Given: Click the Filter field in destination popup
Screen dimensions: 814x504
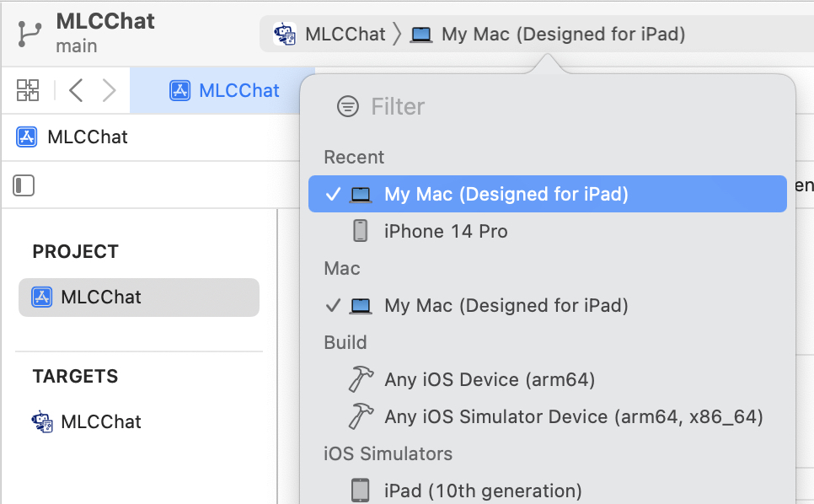Looking at the screenshot, I should pyautogui.click(x=398, y=106).
